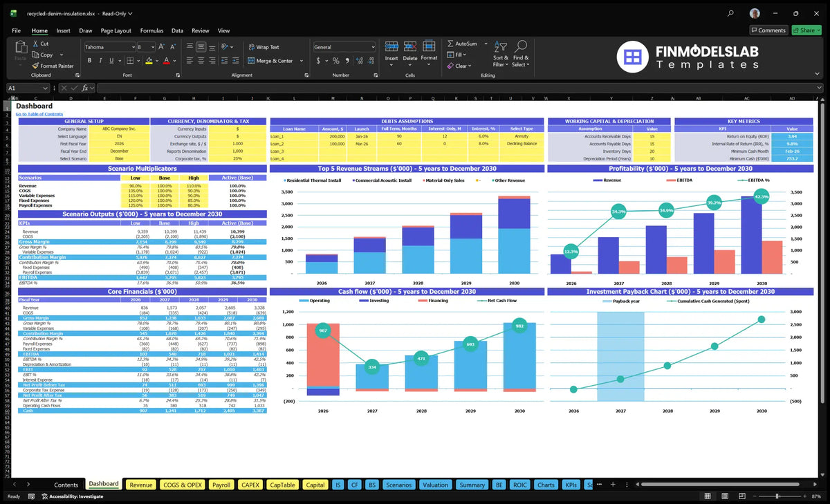The width and height of the screenshot is (830, 504).
Task: Open the CapTable sheet tab
Action: tap(282, 485)
